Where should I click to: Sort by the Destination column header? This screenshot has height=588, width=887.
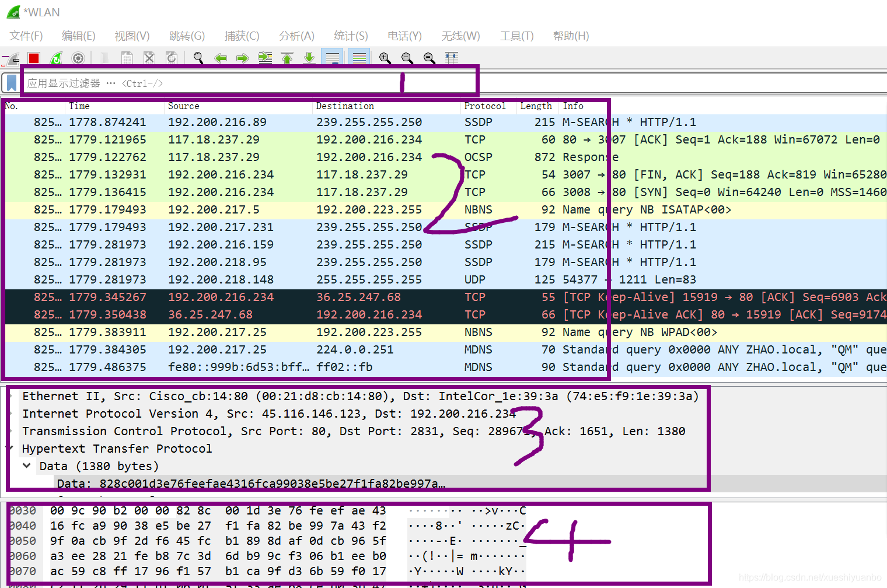pyautogui.click(x=386, y=106)
